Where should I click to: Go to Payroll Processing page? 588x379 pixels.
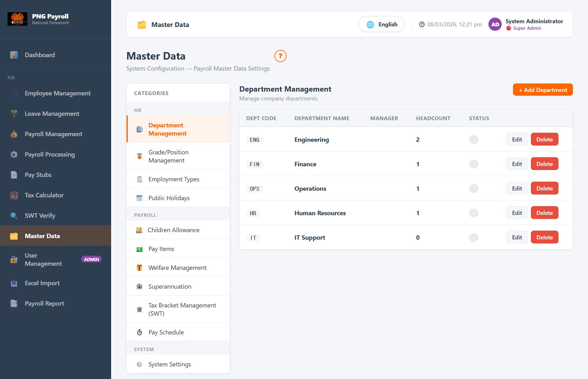[x=56, y=154]
